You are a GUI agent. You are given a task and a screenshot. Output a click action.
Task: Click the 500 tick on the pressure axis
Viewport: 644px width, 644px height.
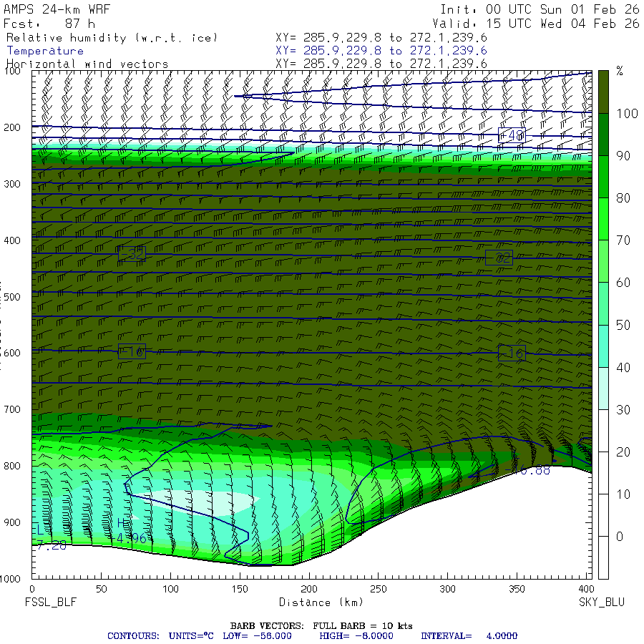[x=12, y=297]
